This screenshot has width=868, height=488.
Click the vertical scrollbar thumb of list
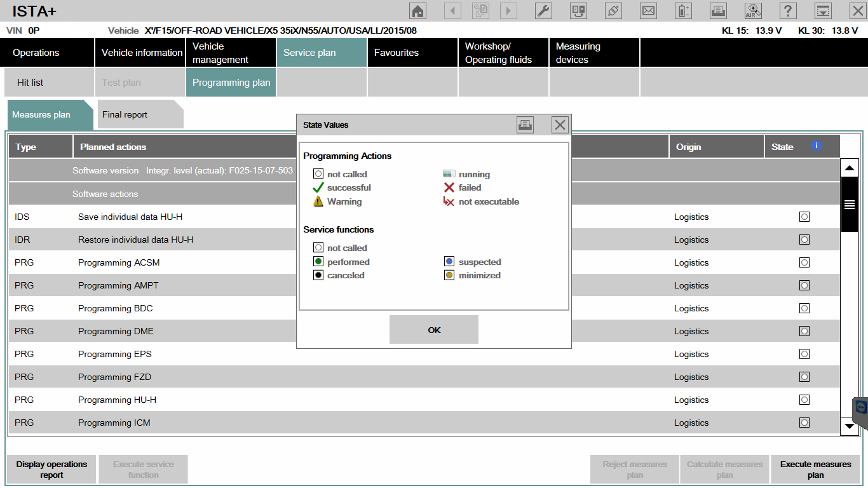tap(849, 205)
